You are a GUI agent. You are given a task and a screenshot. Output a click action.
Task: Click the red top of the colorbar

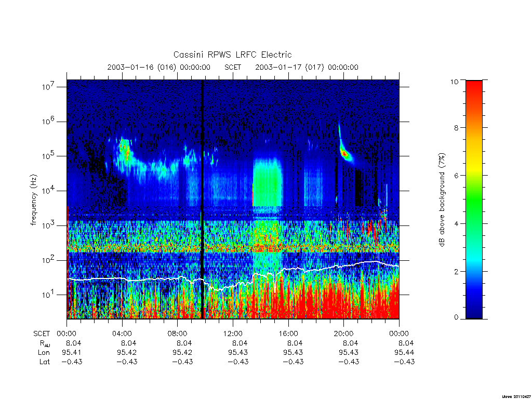click(x=474, y=90)
